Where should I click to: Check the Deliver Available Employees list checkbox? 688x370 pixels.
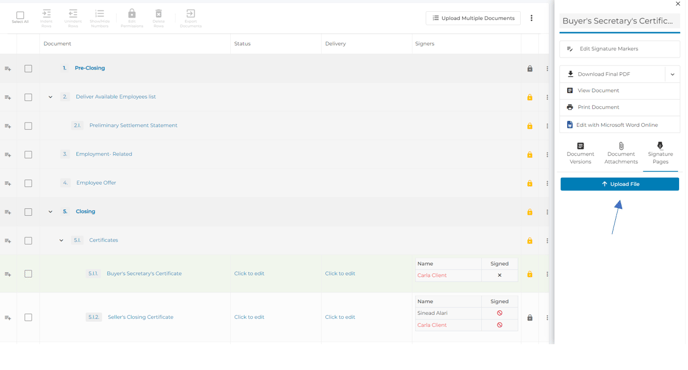(x=28, y=97)
